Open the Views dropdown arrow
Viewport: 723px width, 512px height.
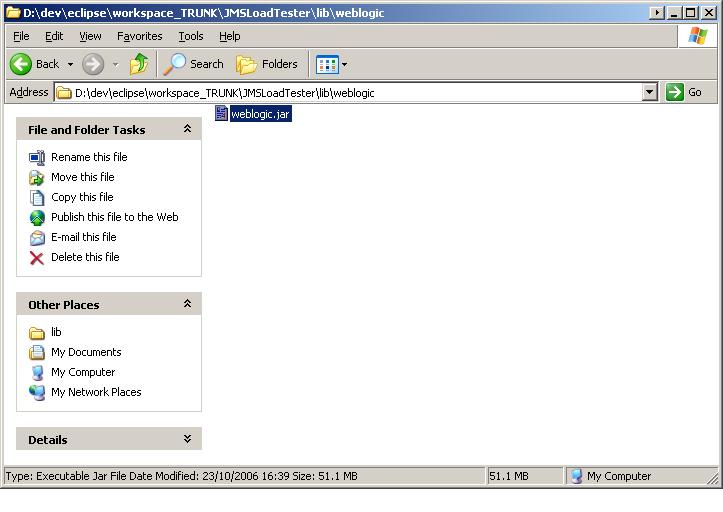[x=344, y=64]
